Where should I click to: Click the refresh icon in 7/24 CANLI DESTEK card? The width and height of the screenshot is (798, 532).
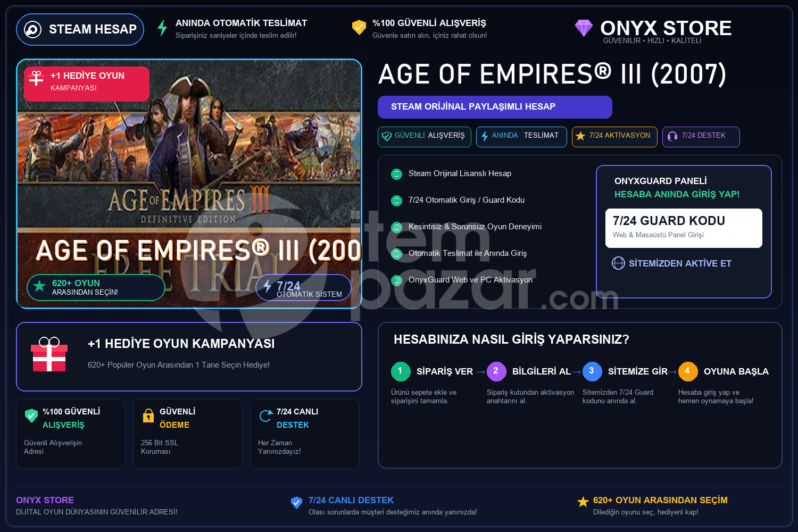265,415
